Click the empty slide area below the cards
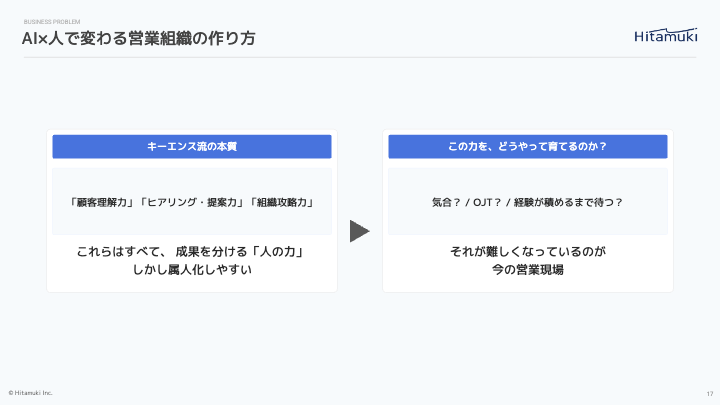Viewport: 720px width, 405px height. pos(360,340)
